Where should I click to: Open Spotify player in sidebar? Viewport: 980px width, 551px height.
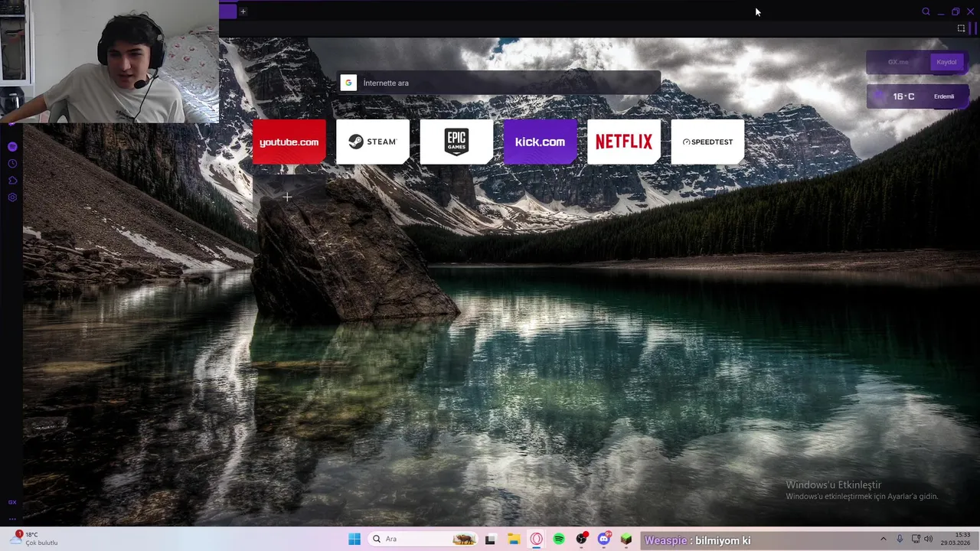(x=12, y=146)
